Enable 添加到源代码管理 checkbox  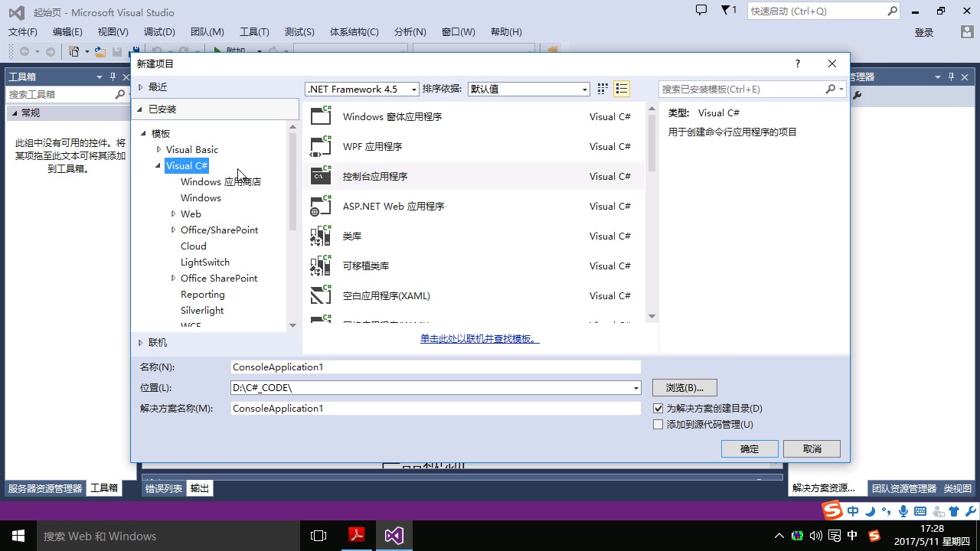click(658, 425)
